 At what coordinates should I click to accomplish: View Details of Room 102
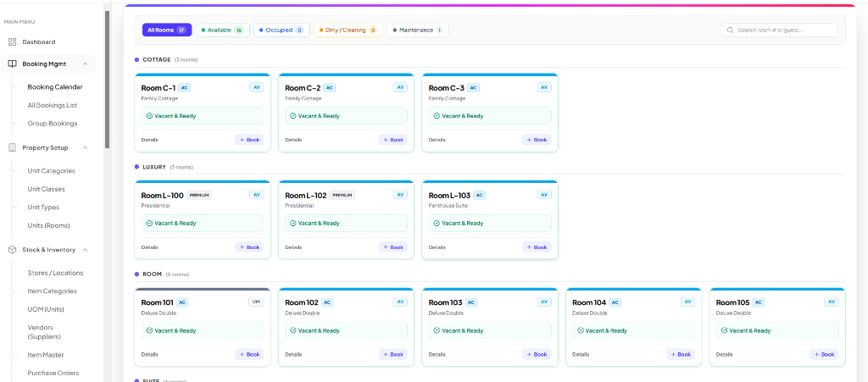pyautogui.click(x=293, y=354)
